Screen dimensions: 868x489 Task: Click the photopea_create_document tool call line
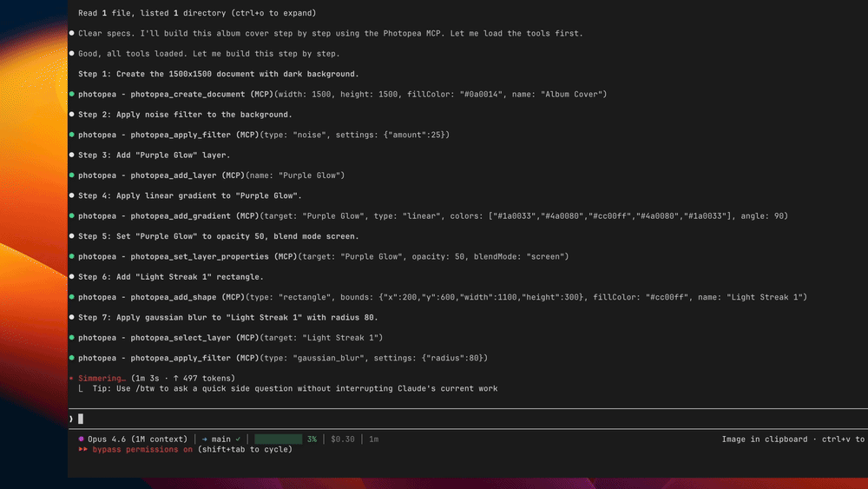pyautogui.click(x=342, y=94)
